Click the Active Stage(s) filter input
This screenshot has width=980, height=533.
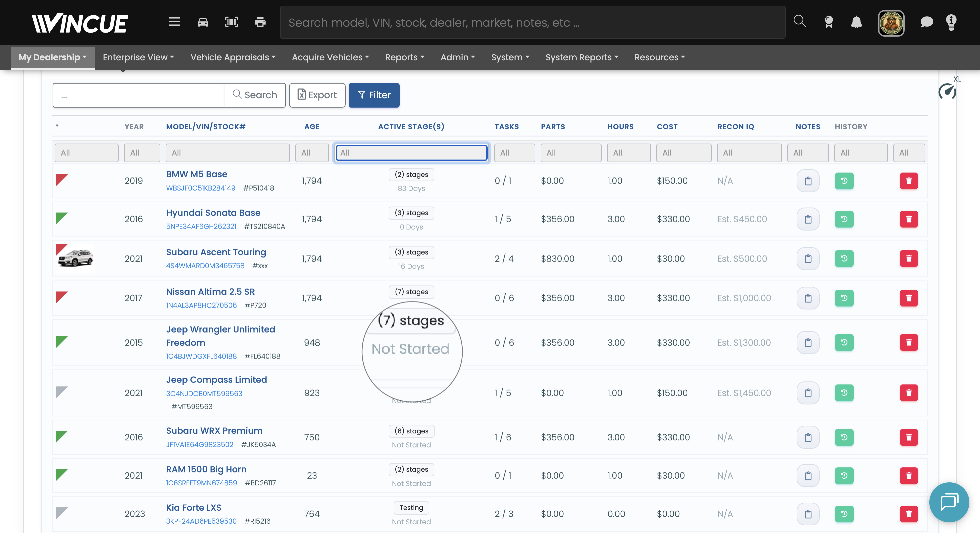pos(411,153)
